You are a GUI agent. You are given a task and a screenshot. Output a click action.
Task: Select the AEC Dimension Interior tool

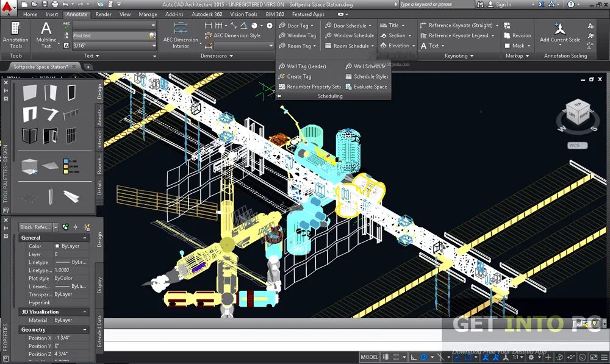(x=181, y=35)
